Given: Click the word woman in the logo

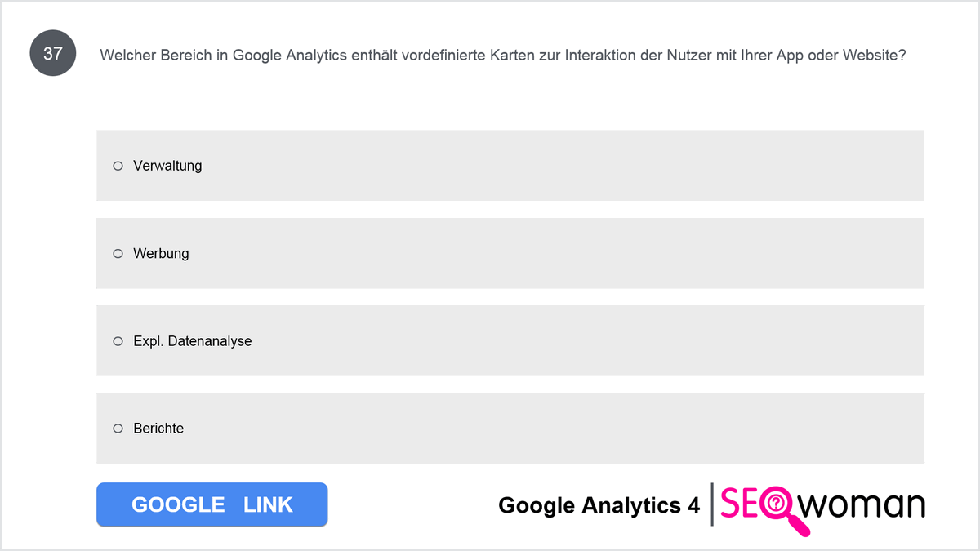Looking at the screenshot, I should 863,505.
